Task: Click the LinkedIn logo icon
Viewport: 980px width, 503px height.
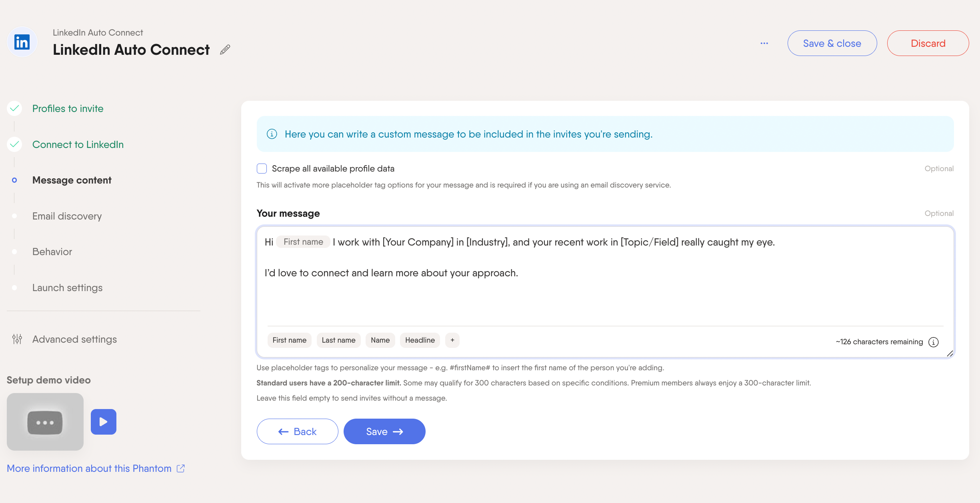Action: coord(22,42)
